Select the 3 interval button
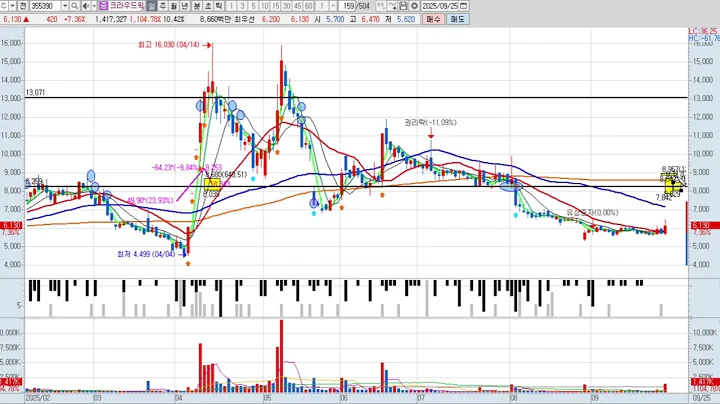 click(242, 6)
